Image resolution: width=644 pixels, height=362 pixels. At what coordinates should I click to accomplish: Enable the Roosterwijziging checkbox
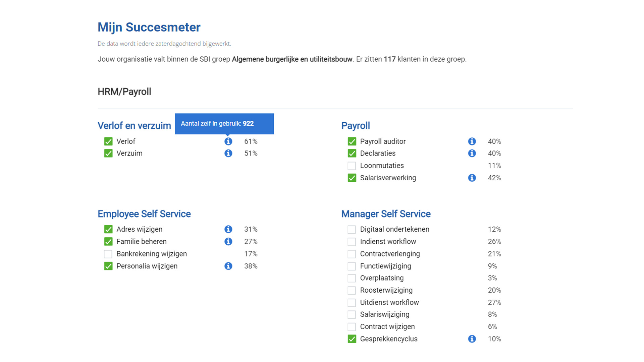[x=352, y=290]
